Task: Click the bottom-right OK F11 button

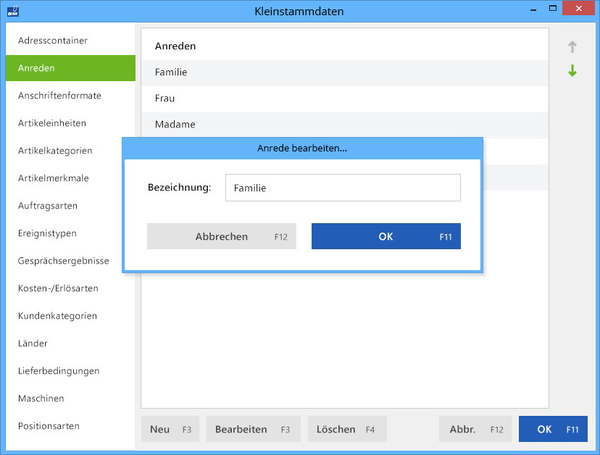Action: tap(553, 429)
